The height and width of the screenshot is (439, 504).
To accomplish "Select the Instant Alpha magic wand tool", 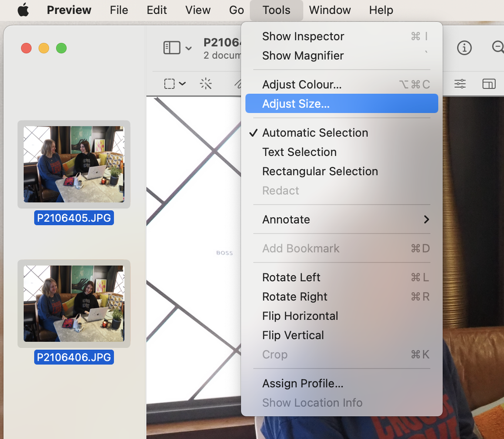I will click(206, 84).
